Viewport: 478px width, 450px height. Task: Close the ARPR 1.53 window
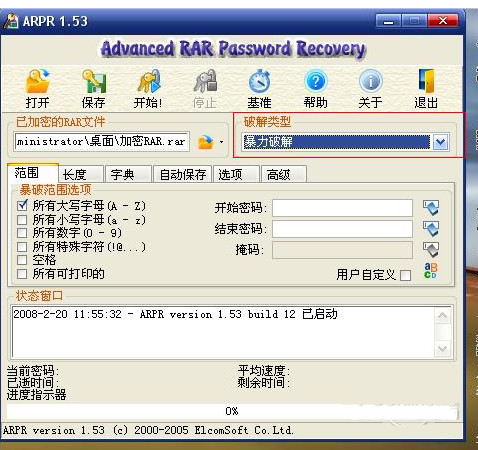443,21
